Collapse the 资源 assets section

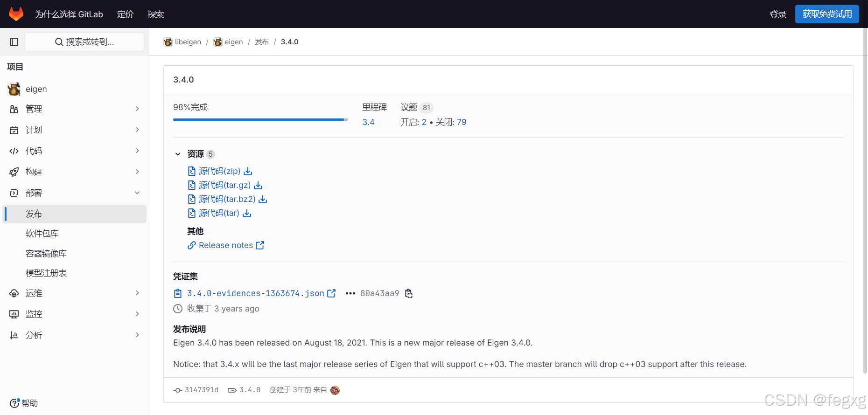point(178,154)
